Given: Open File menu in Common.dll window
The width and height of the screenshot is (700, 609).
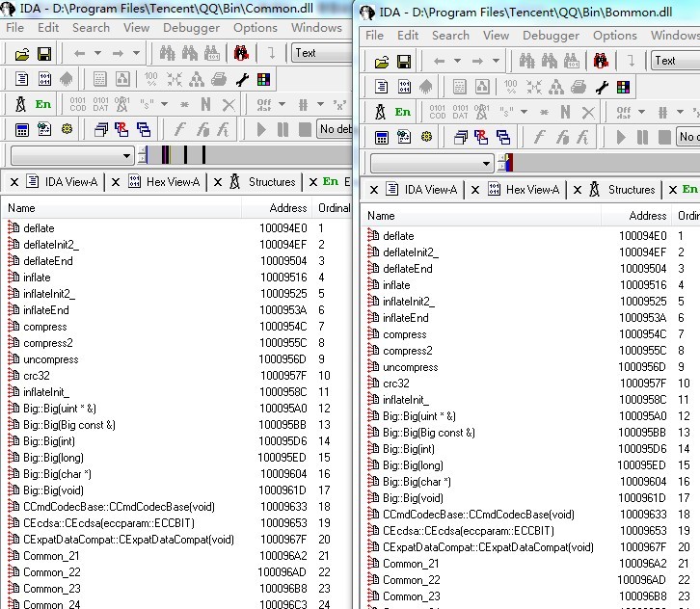Looking at the screenshot, I should click(15, 28).
